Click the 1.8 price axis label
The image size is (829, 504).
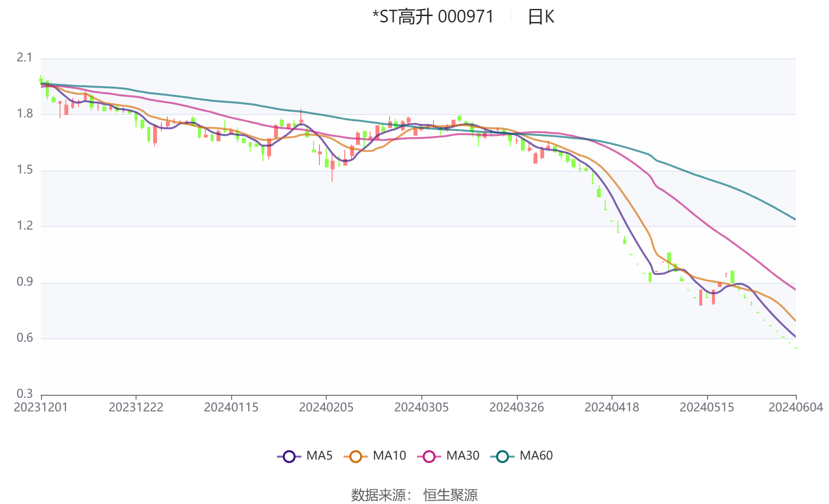pyautogui.click(x=24, y=114)
